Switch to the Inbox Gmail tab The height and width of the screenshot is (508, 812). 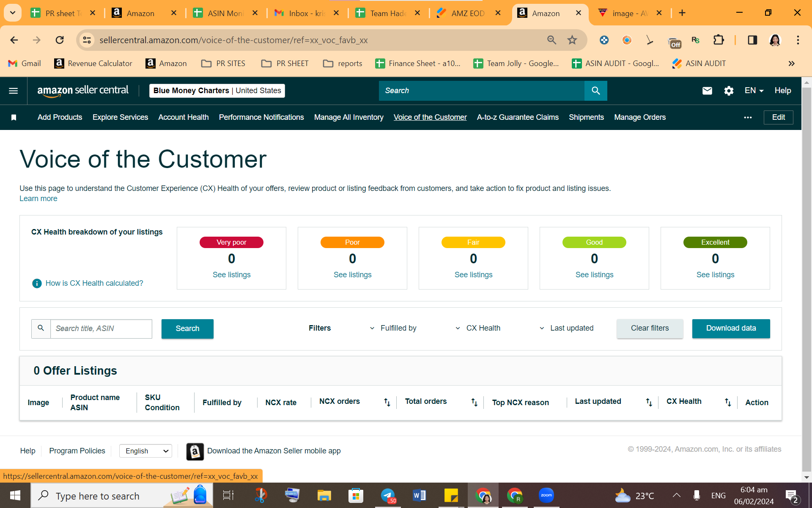coord(307,13)
